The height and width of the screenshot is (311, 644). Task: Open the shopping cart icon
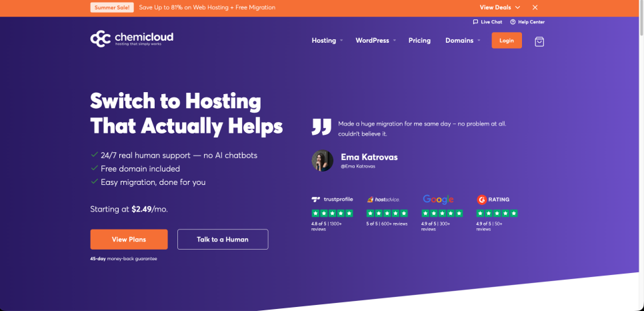539,41
